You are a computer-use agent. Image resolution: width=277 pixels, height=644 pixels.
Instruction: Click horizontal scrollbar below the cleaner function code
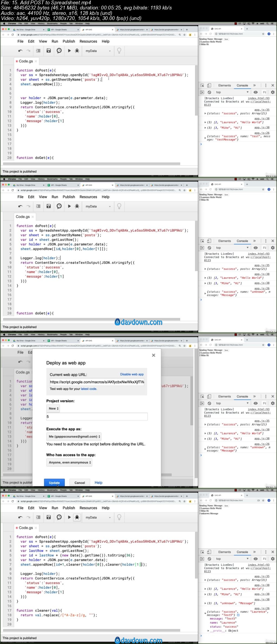pos(91,630)
